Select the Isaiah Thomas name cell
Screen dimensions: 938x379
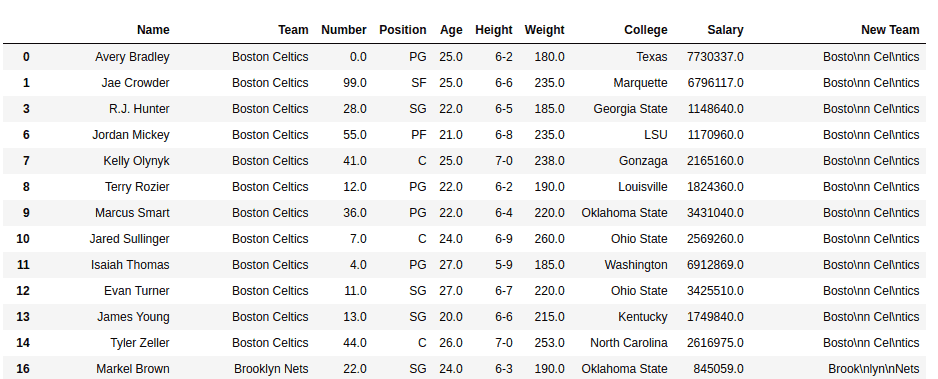130,265
